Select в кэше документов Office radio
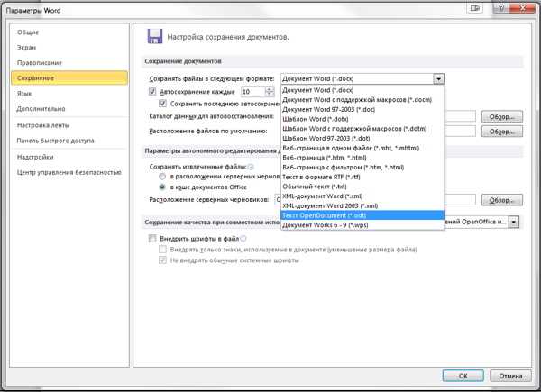Screen dimensions: 541x392 [x=162, y=187]
